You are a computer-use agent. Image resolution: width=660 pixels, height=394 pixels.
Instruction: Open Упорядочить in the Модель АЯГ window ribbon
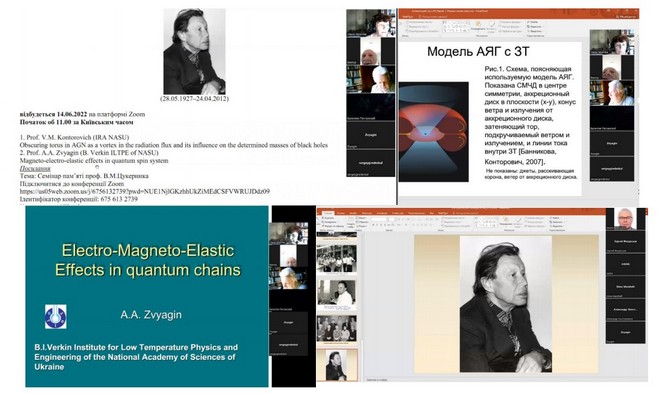[478, 26]
